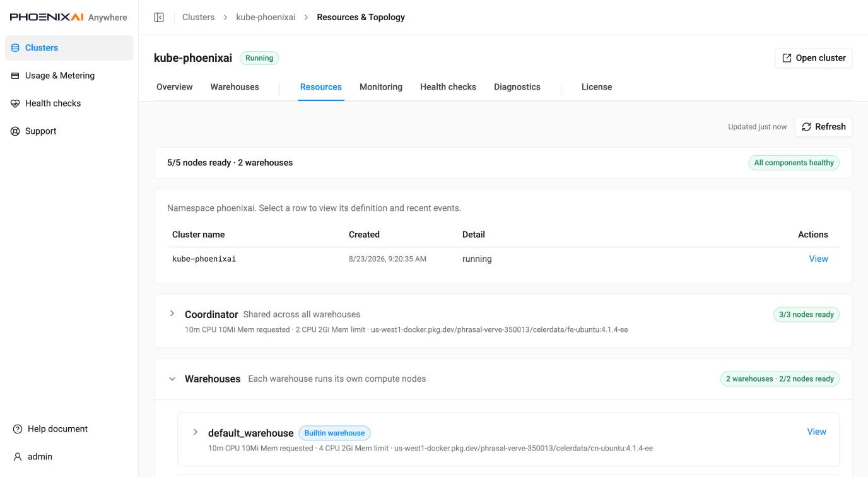Select the Resources tab

pyautogui.click(x=321, y=87)
